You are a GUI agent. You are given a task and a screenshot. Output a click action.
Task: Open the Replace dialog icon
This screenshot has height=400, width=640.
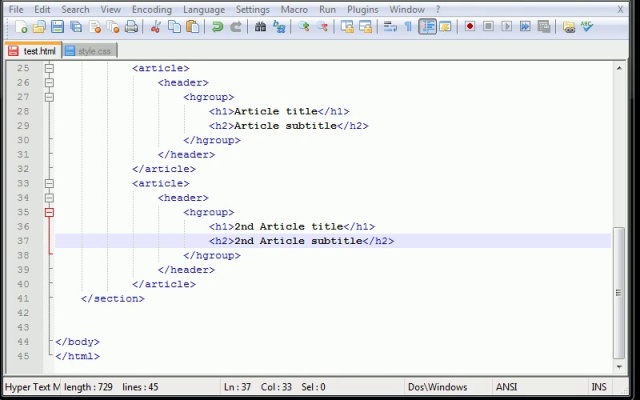point(279,27)
